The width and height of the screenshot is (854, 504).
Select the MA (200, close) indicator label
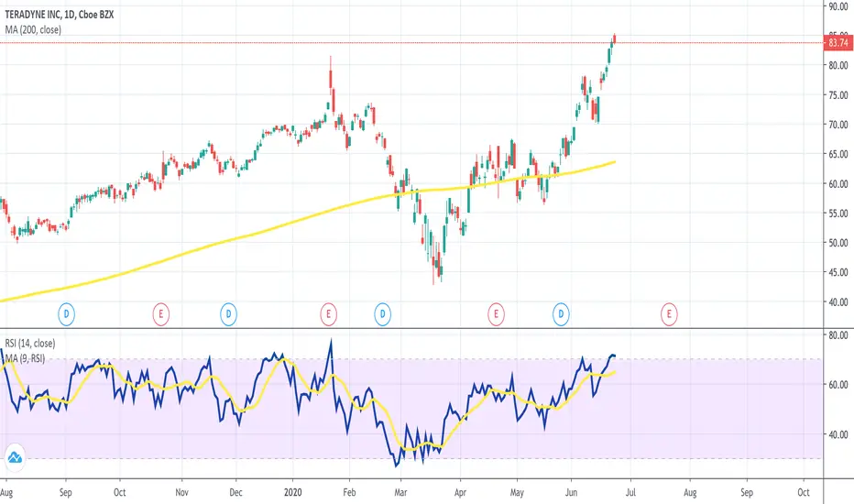[x=33, y=29]
